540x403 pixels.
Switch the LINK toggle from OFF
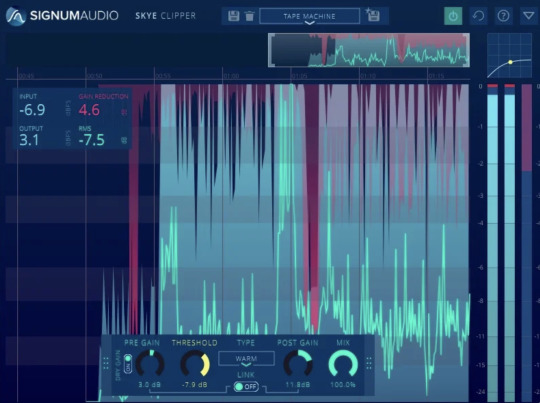pos(246,386)
